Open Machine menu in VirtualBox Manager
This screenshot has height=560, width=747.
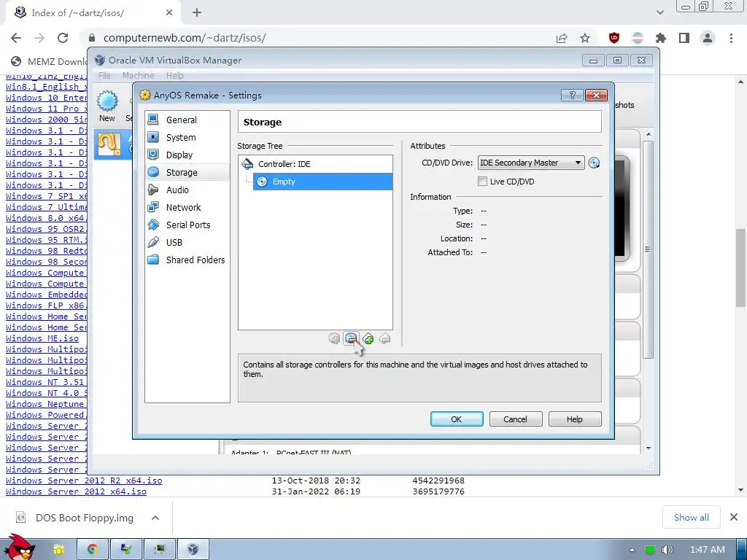coord(138,76)
